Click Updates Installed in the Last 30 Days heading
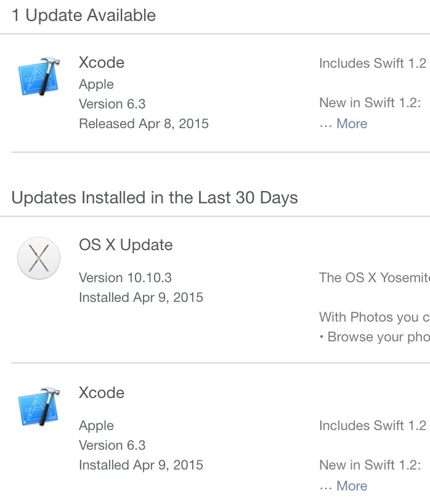The image size is (430, 504). coord(155,198)
